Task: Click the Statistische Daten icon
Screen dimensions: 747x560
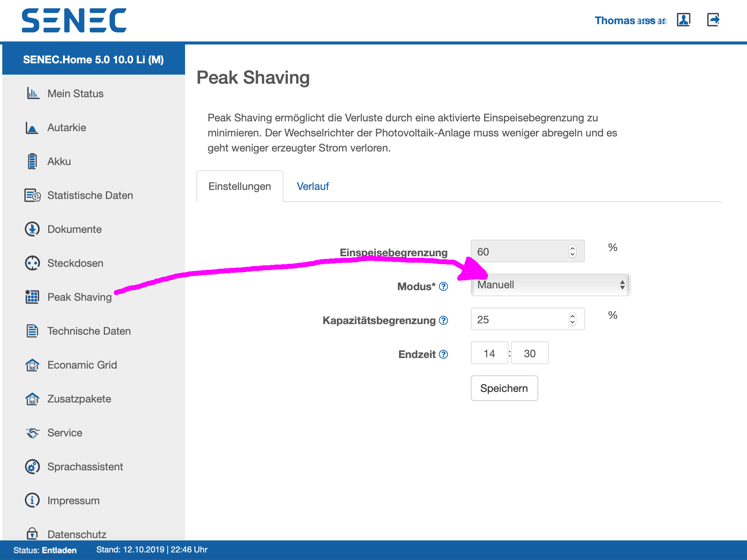Action: (32, 195)
